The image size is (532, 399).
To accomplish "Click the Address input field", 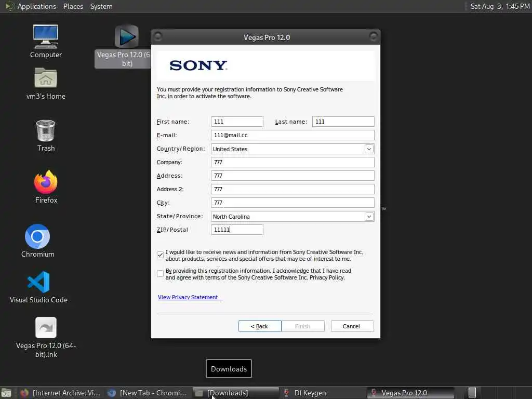I will point(292,176).
